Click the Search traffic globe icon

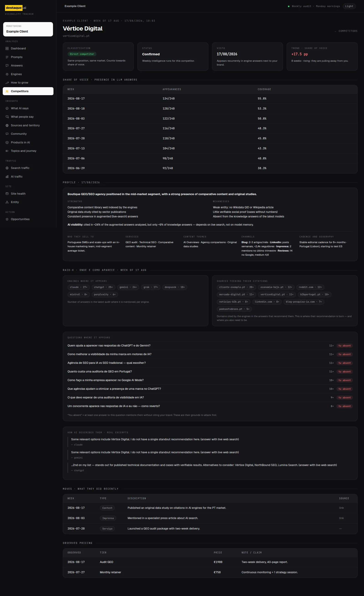(x=7, y=168)
